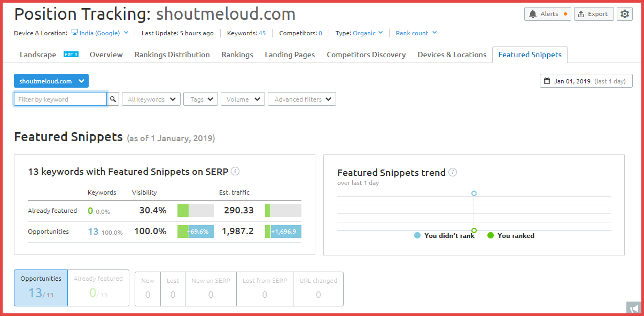Open the Rankings Distribution tab
Screen dimensions: 644x316
point(172,55)
